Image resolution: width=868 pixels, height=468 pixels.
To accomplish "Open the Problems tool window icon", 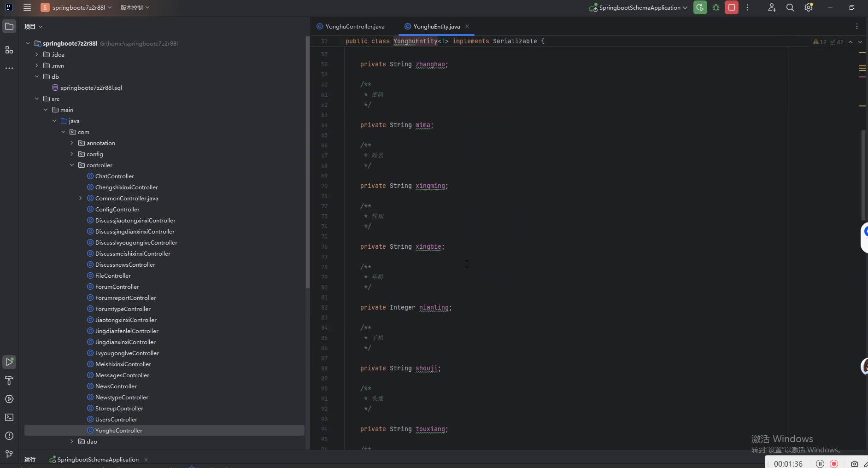I will [9, 436].
